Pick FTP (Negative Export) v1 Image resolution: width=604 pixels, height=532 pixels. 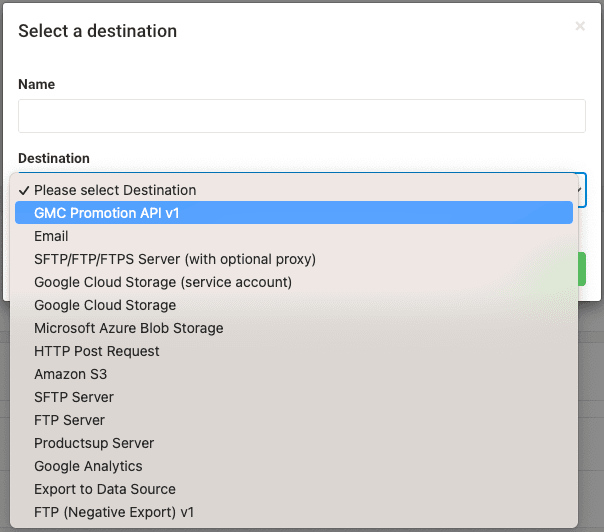point(294,512)
